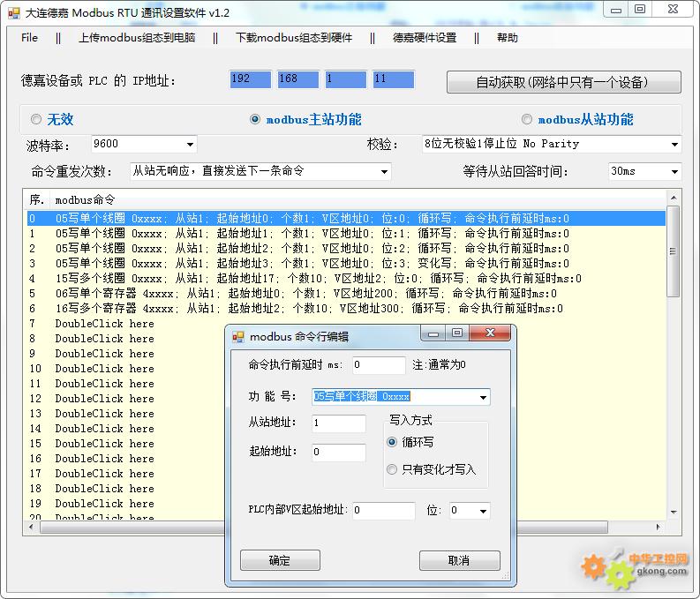The image size is (700, 599).
Task: Open 下载modbus组态到硬件 menu
Action: [x=294, y=38]
